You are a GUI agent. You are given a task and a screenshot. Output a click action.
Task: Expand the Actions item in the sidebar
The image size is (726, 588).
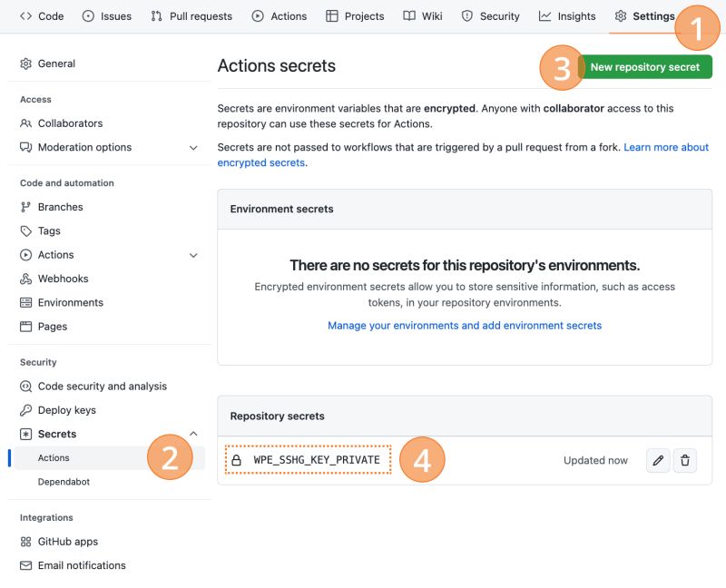[191, 255]
